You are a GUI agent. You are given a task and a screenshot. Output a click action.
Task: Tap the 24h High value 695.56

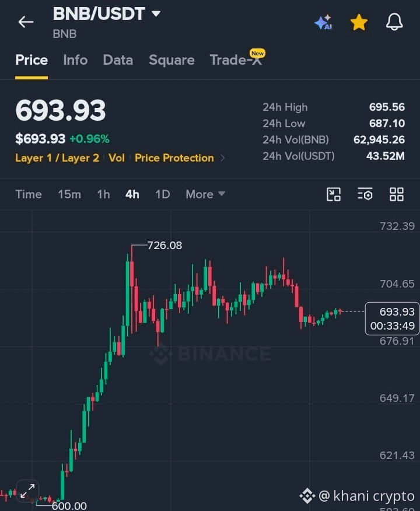click(x=387, y=107)
